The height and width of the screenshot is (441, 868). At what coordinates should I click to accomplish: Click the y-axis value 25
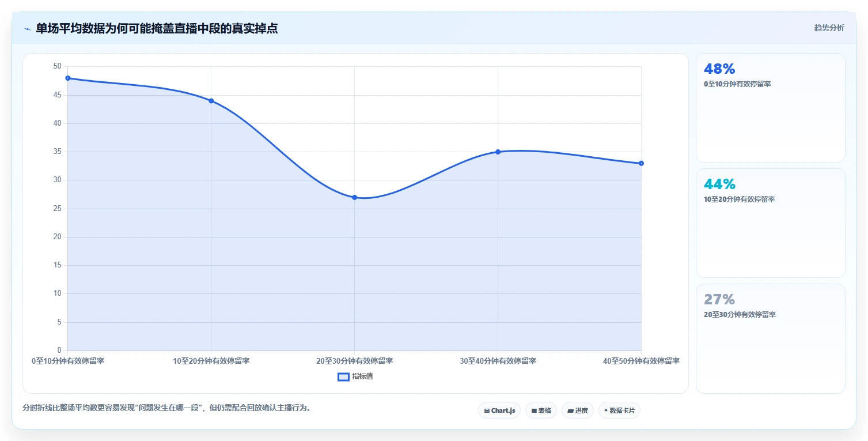click(57, 209)
